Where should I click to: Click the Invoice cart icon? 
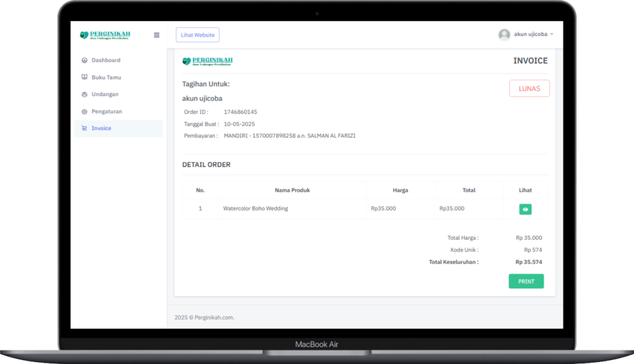click(x=84, y=128)
